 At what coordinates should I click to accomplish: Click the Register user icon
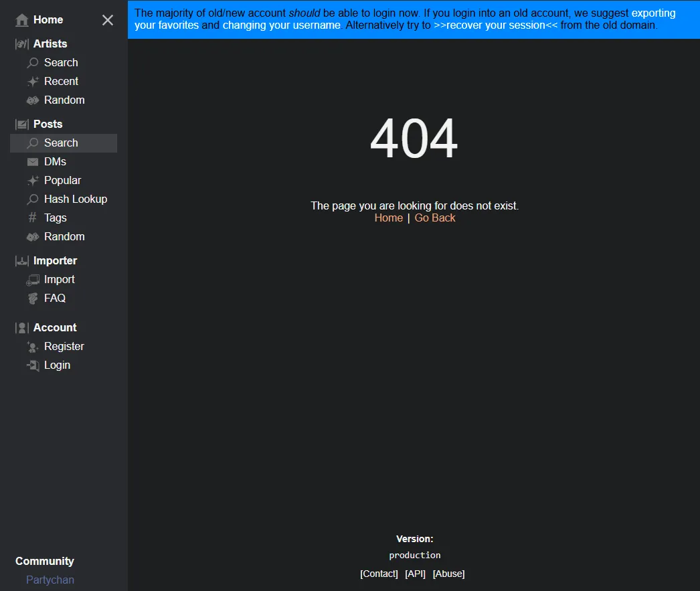click(x=32, y=347)
